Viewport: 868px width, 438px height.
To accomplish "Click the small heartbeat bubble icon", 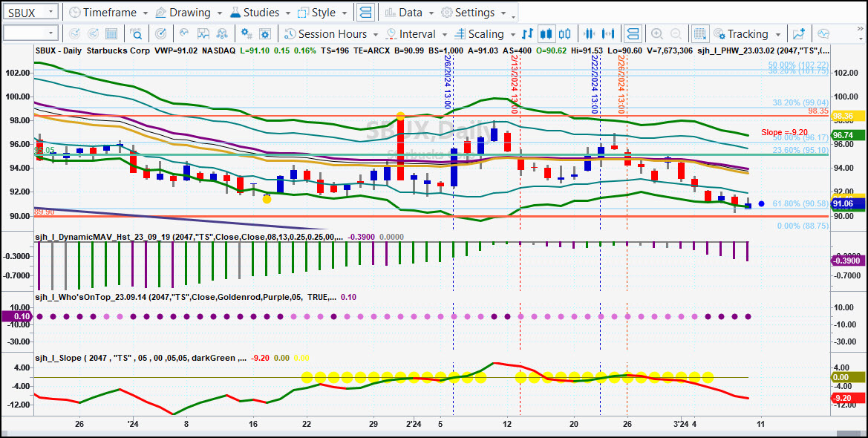I will [185, 33].
